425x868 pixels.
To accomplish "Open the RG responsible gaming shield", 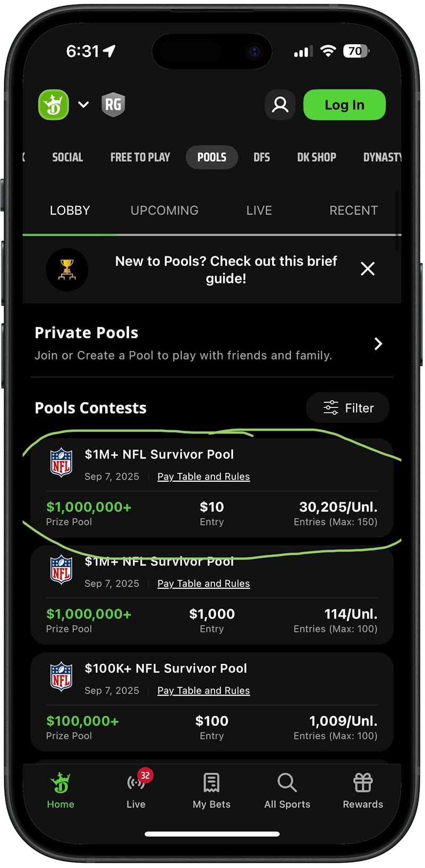I will coord(113,105).
